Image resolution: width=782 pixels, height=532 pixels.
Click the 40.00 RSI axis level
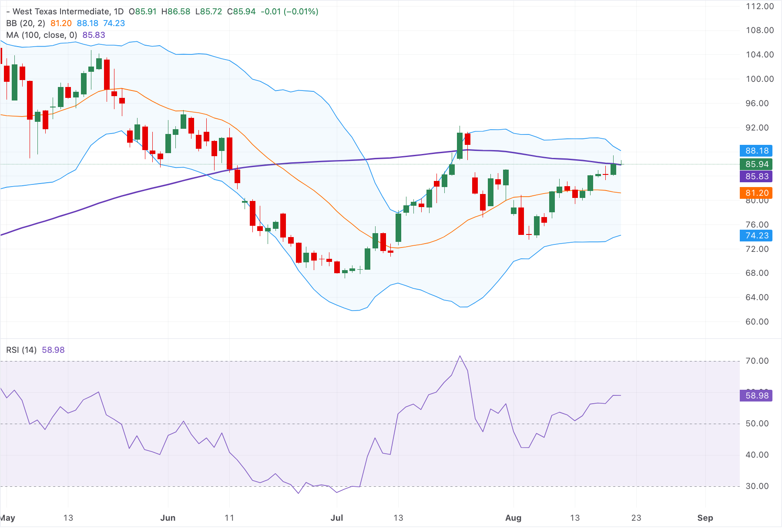coord(757,455)
